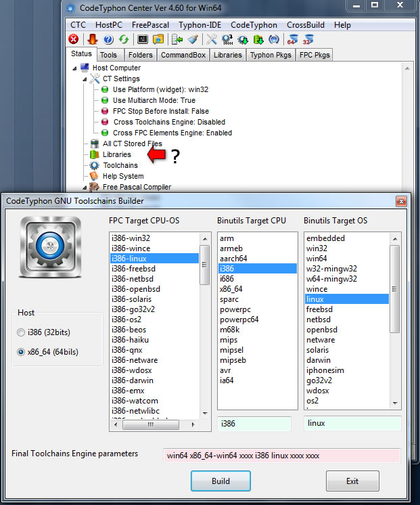Viewport: 420px width, 505px height.
Task: Click the green books icon beside Libraries node
Action: pos(95,154)
